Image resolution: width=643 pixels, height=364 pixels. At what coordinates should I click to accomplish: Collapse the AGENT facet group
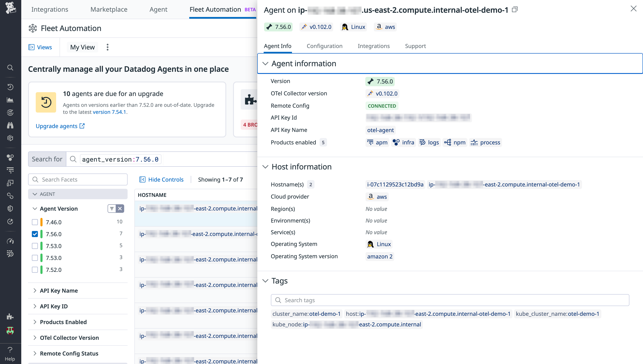tap(35, 194)
